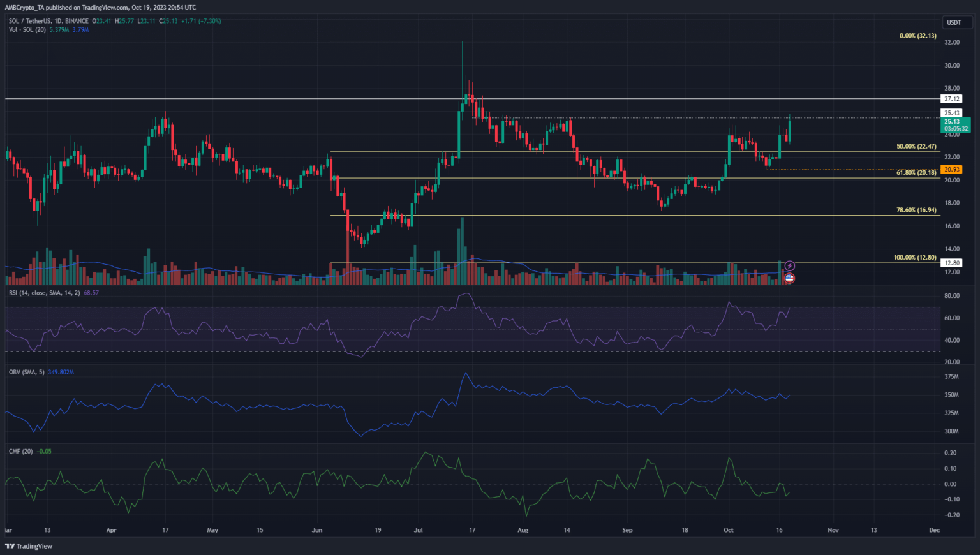Select the Vol · SOL (20) indicator legend
The image size is (980, 555).
pyautogui.click(x=27, y=30)
